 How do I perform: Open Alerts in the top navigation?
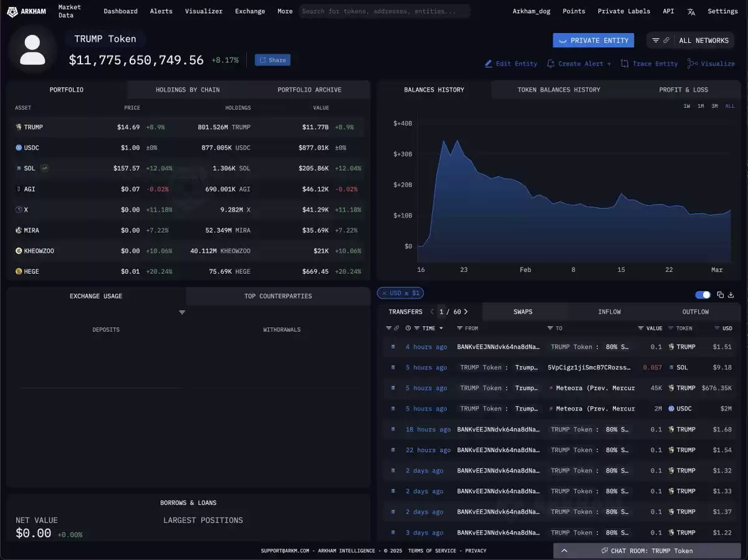(161, 11)
